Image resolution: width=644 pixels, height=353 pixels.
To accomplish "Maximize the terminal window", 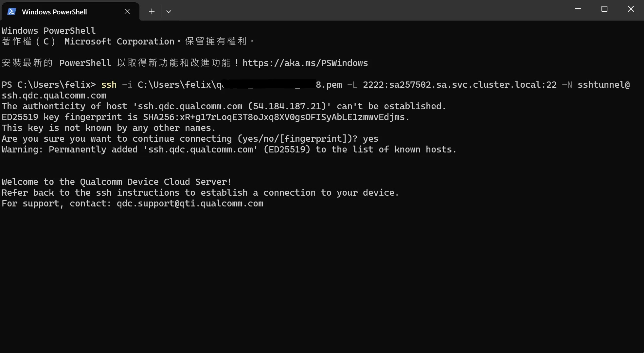I will point(604,9).
